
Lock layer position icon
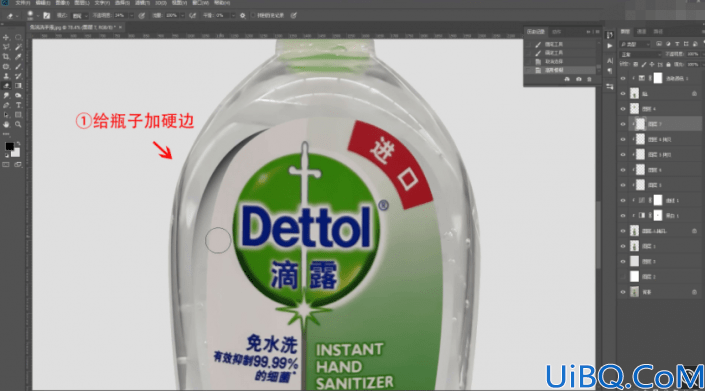[651, 65]
